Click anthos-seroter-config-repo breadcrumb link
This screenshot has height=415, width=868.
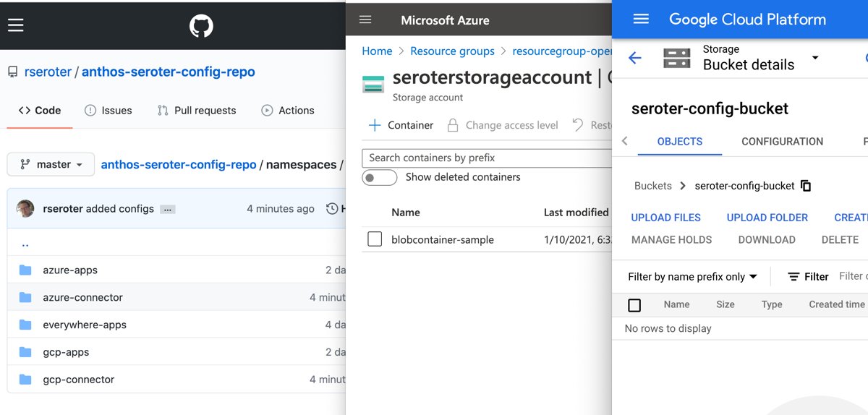point(179,165)
